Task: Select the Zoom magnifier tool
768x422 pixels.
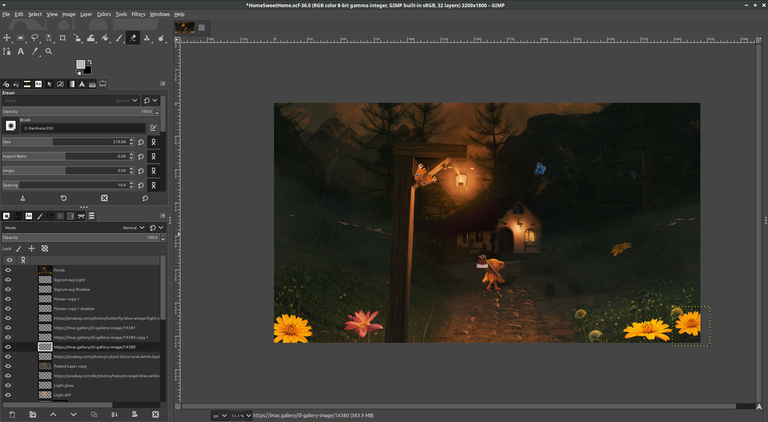Action: point(48,51)
